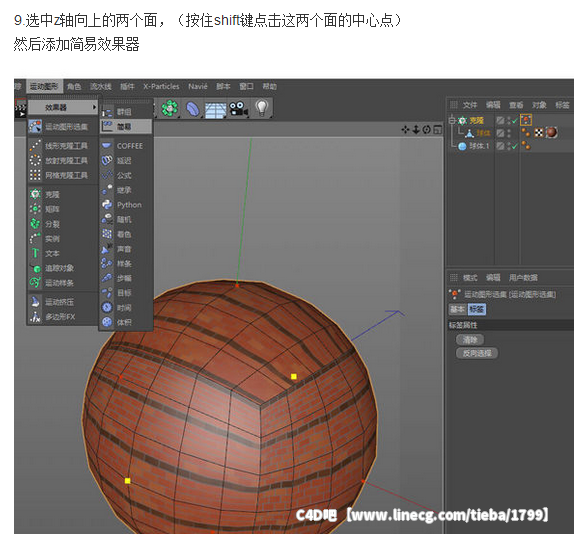Screen dimensions: 582x534
Task: Open the 窗口 (Window) menu
Action: tap(246, 86)
